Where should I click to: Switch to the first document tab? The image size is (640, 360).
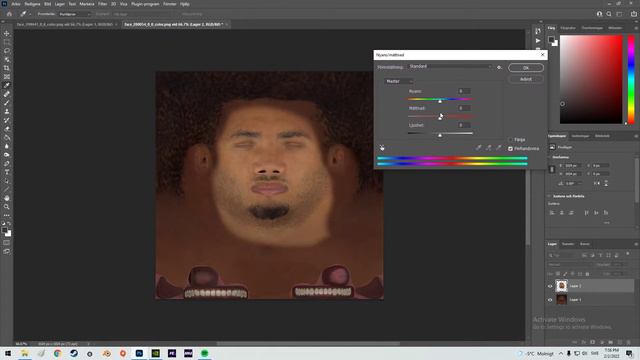(x=64, y=24)
